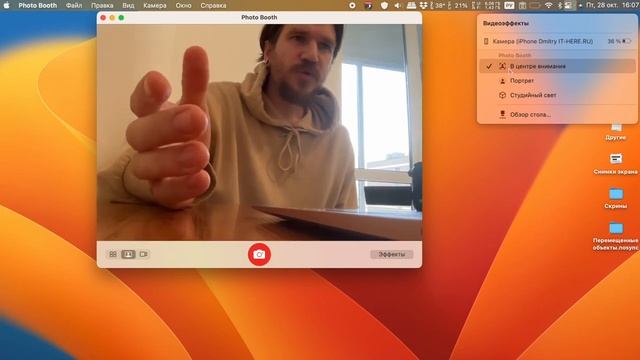
Task: Open the Эффекты effects browser
Action: (392, 254)
